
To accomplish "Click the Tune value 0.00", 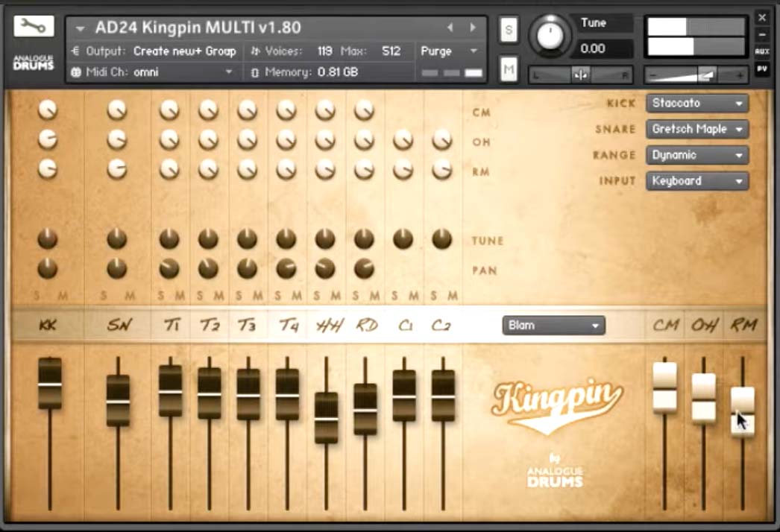I will point(593,48).
